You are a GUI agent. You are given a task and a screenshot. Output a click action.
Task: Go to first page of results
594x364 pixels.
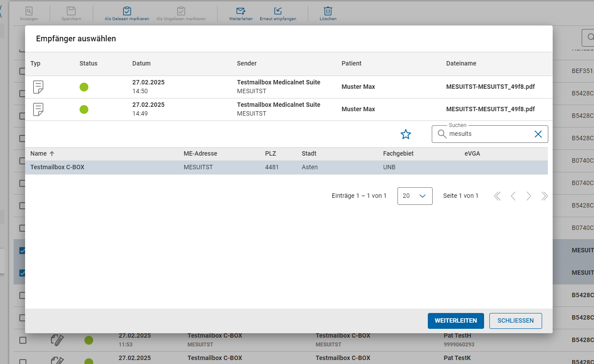pyautogui.click(x=497, y=196)
